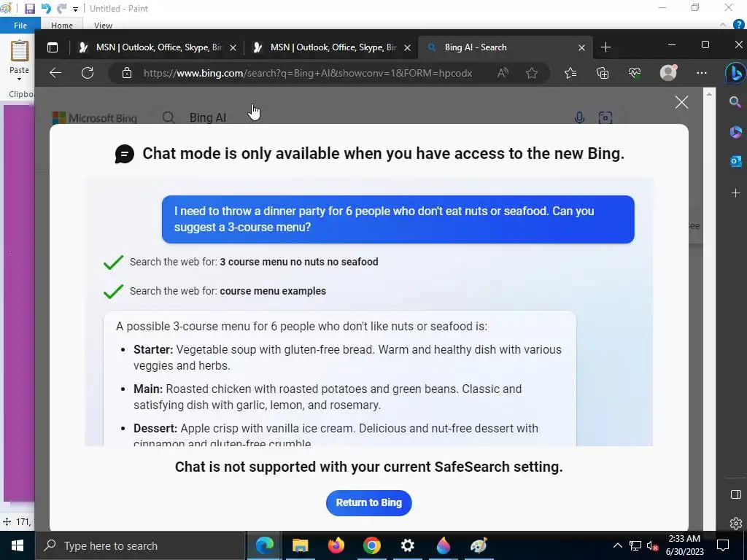Open the Edge profile avatar
Image resolution: width=747 pixels, height=560 pixels.
(668, 72)
